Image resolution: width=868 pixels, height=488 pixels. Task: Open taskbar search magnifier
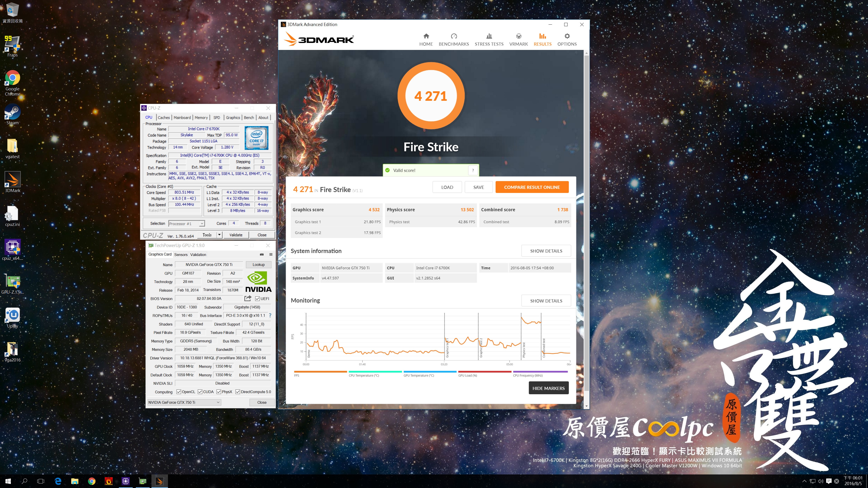(24, 481)
